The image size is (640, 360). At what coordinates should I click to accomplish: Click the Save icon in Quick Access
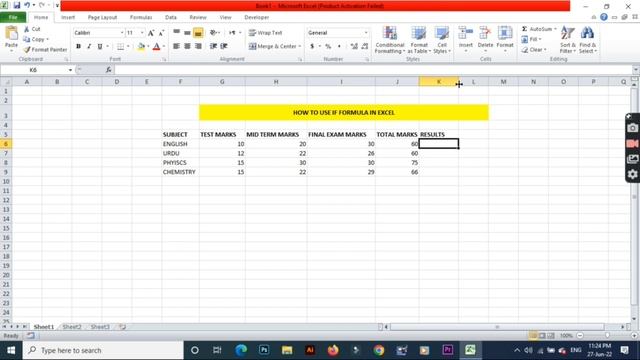(x=17, y=5)
